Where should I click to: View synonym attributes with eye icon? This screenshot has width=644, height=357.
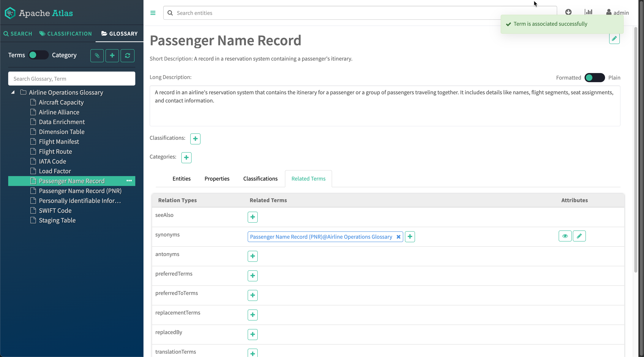click(565, 236)
